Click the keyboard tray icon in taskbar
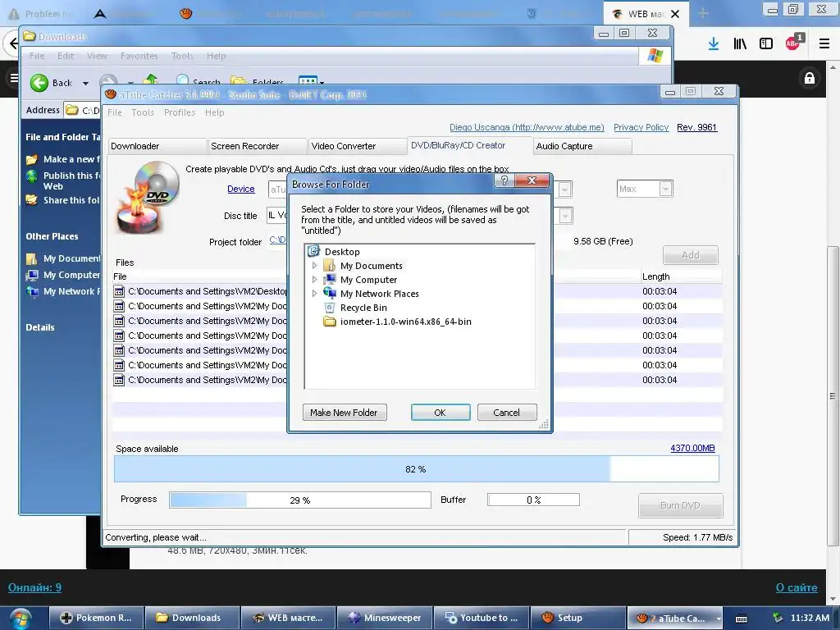 (742, 619)
